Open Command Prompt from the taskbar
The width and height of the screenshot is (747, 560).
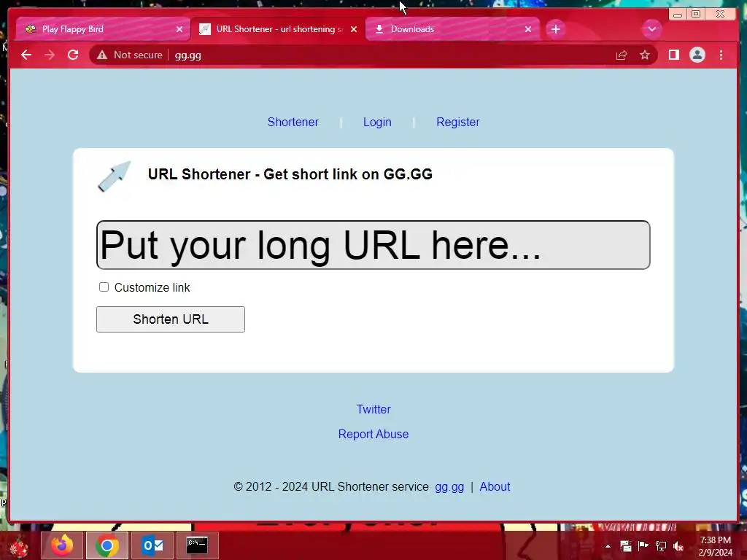tap(197, 545)
